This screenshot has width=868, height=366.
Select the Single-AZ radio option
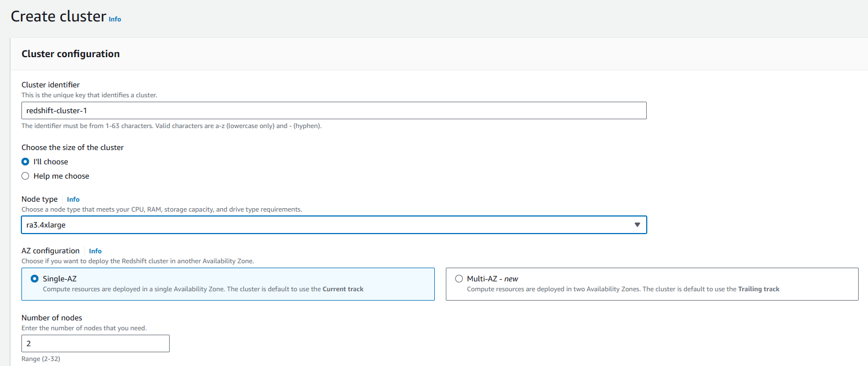(35, 279)
